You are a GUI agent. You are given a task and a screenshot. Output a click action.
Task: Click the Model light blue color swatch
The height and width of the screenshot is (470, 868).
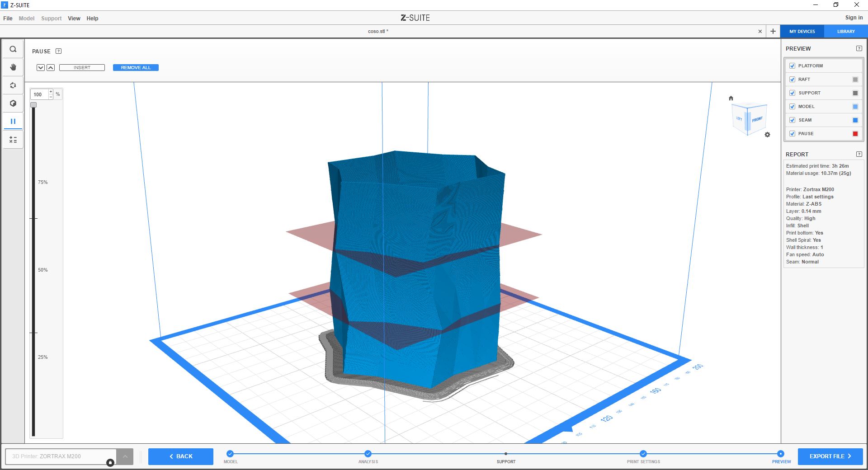[x=855, y=107]
